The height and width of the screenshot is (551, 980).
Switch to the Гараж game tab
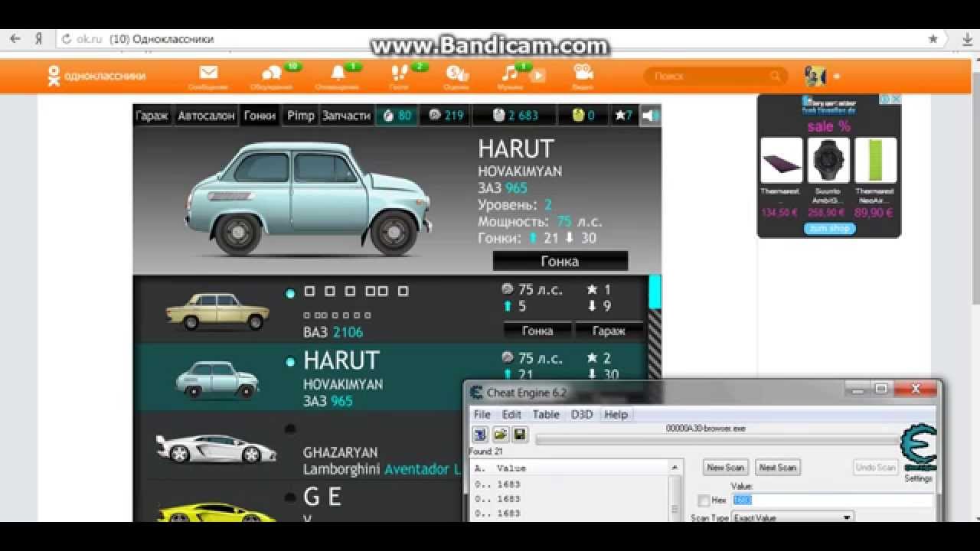[x=152, y=116]
